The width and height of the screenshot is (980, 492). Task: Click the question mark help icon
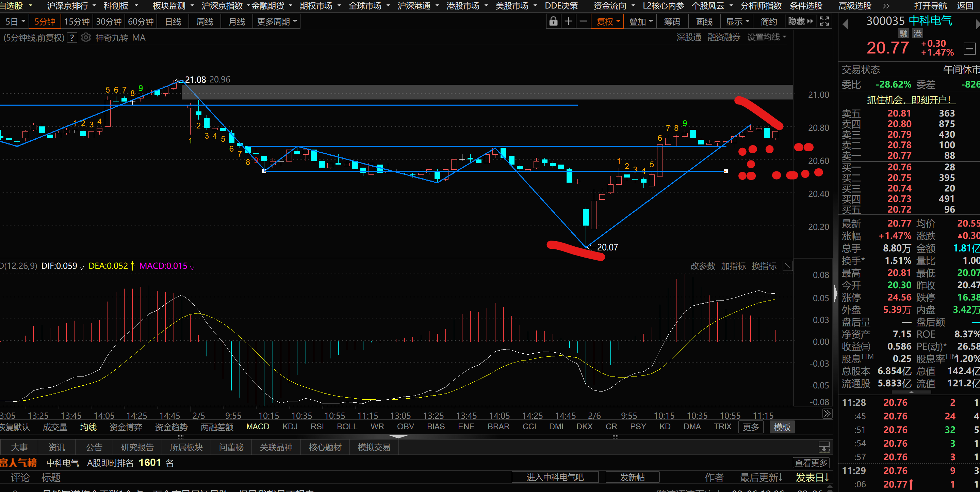pos(72,38)
